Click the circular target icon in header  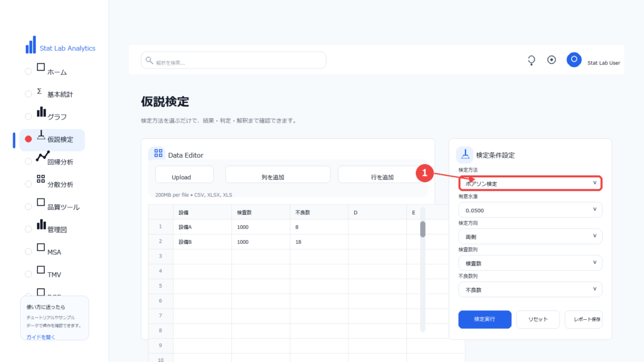(552, 60)
